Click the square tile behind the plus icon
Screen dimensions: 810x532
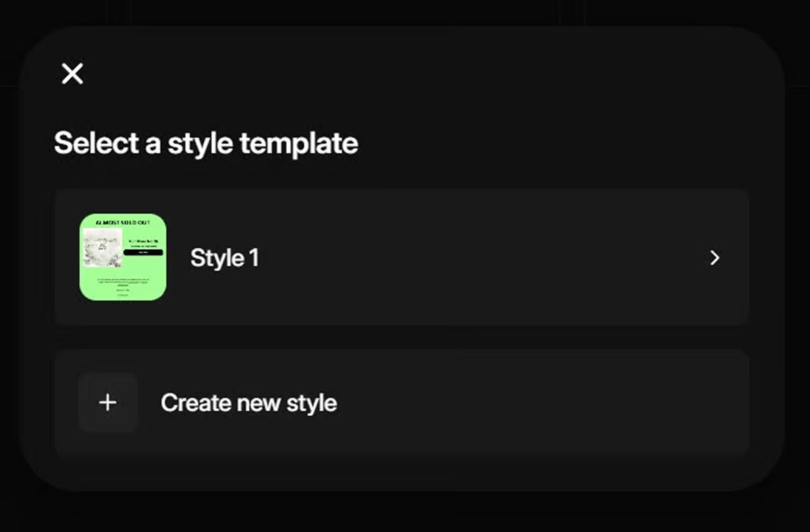point(91,419)
